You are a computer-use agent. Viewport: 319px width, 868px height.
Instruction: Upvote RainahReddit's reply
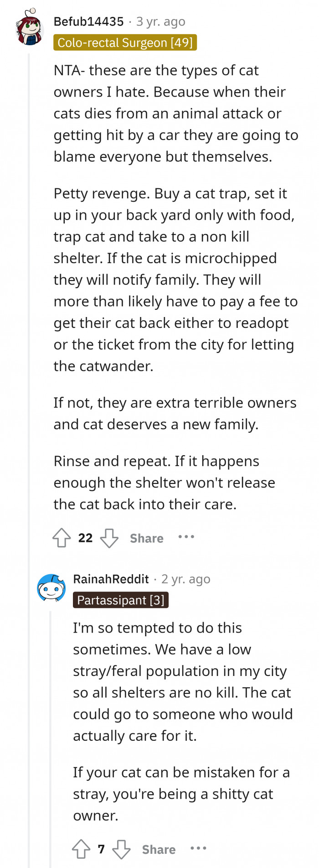(x=81, y=849)
